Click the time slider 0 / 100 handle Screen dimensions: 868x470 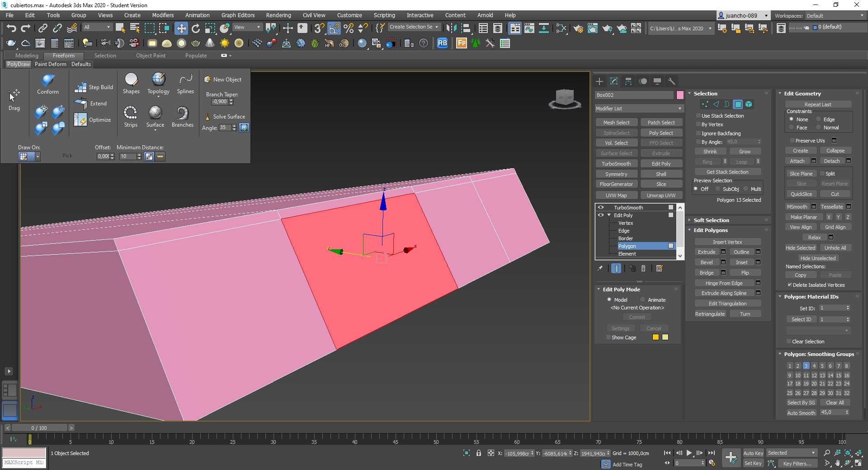(39, 428)
